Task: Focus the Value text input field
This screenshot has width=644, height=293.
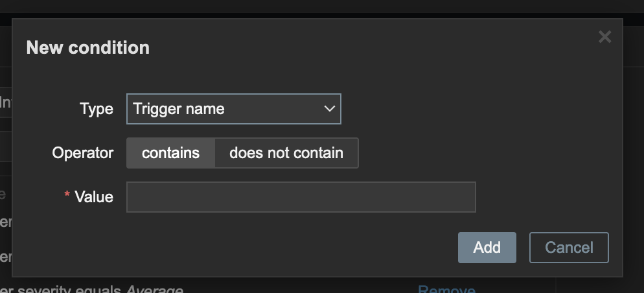Action: pyautogui.click(x=301, y=197)
